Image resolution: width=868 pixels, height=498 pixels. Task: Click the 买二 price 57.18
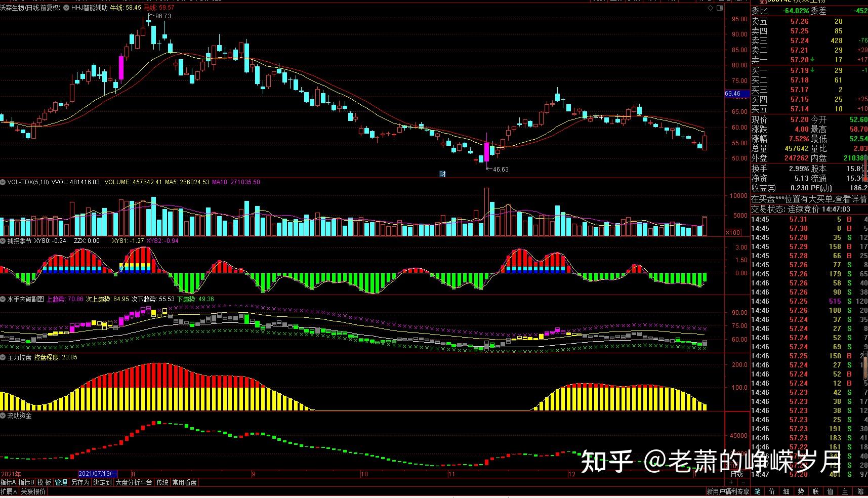800,80
